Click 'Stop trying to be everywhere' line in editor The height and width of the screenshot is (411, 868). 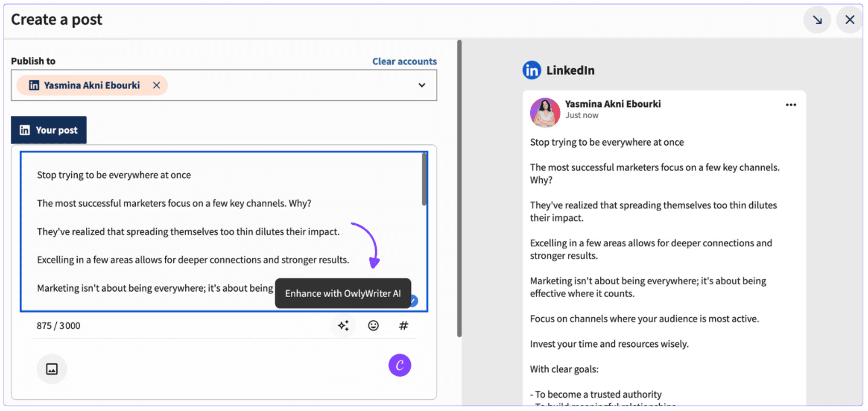point(114,175)
